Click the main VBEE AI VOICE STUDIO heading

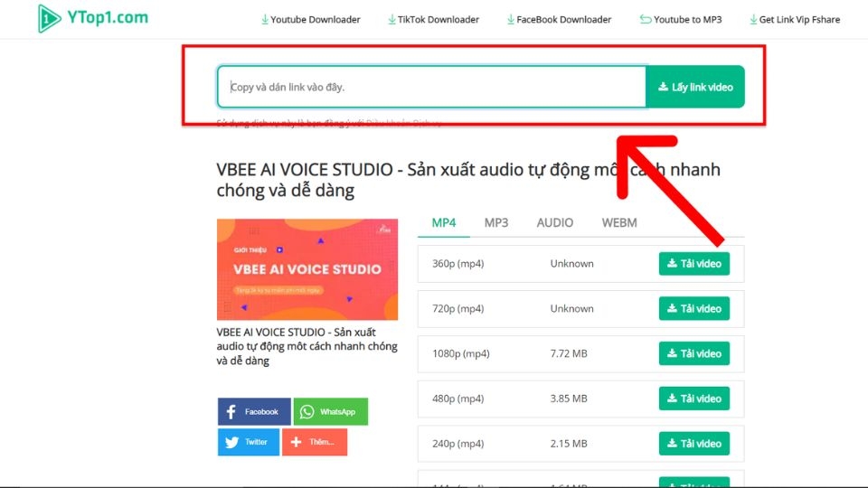point(468,180)
